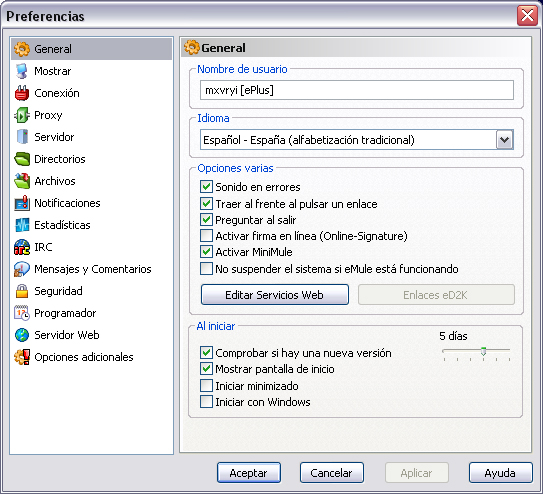Uncheck Activar MiniMule option
Image resolution: width=543 pixels, height=494 pixels.
[206, 252]
